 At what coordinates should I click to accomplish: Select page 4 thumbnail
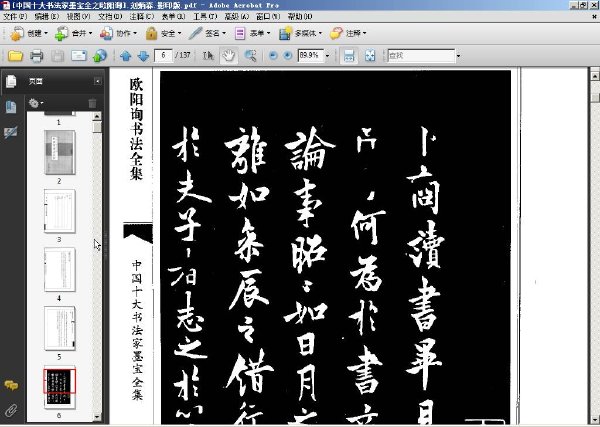(x=59, y=269)
